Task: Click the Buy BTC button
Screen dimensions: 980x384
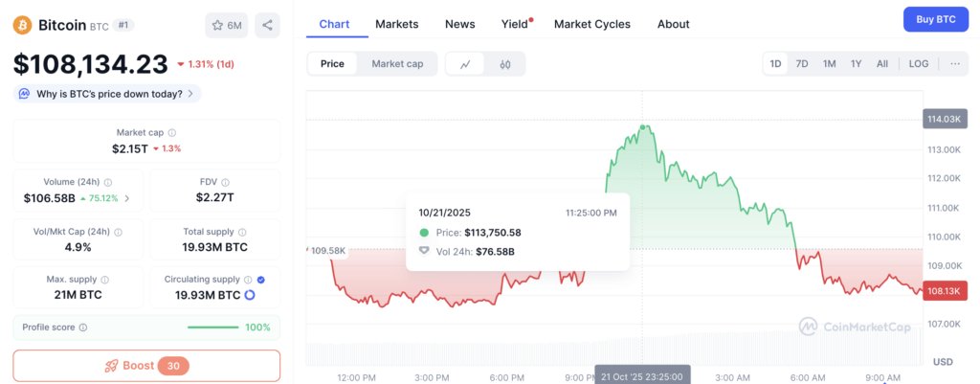Action: tap(935, 19)
